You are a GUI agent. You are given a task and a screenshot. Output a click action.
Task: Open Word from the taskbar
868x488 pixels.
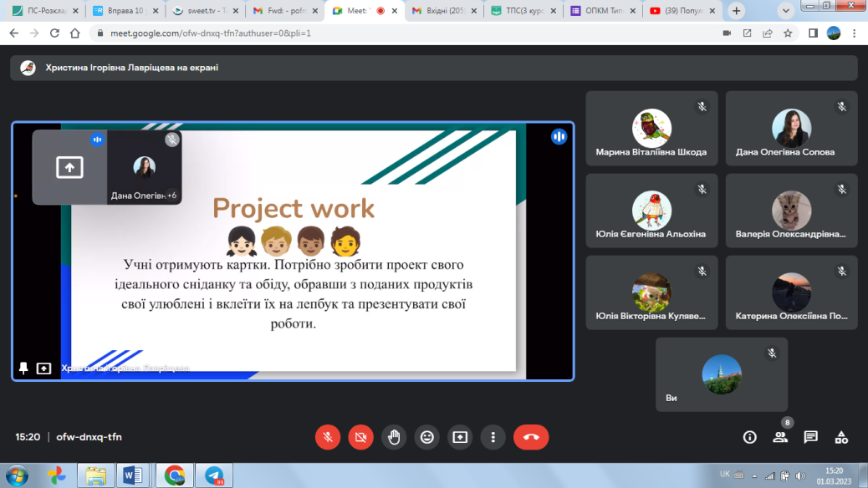133,475
